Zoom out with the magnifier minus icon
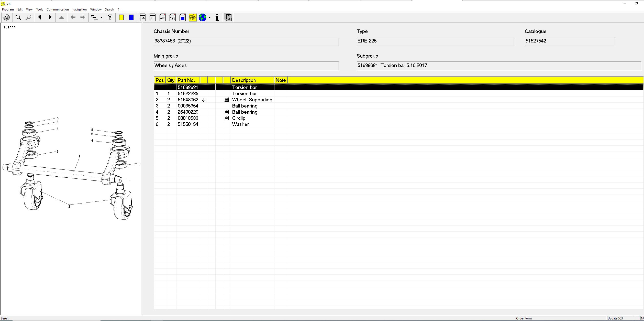The image size is (644, 321). tap(28, 17)
